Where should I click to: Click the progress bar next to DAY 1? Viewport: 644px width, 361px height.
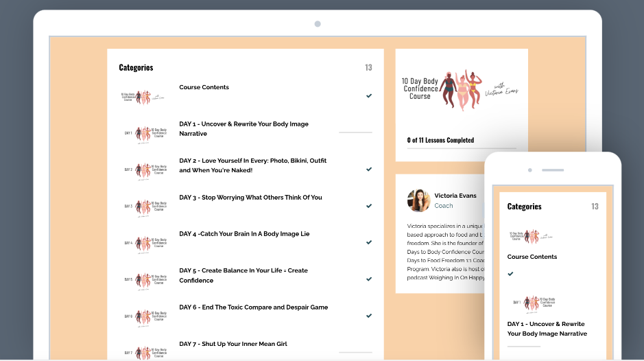pos(355,132)
